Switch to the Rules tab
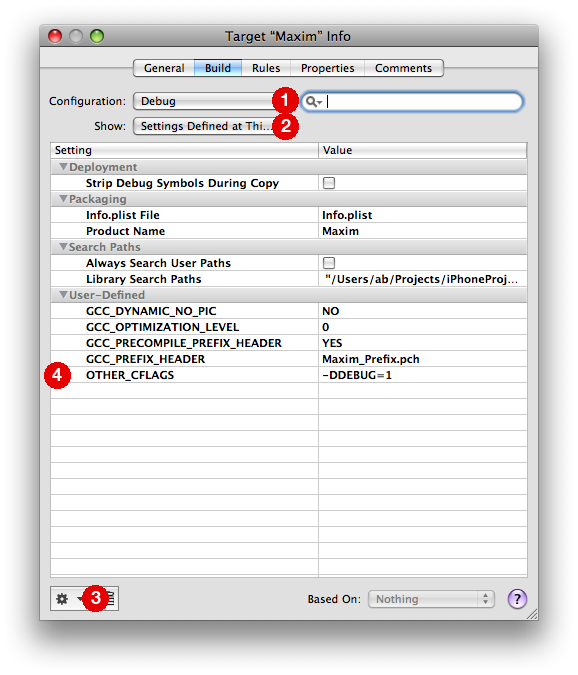The image size is (578, 675). [266, 68]
